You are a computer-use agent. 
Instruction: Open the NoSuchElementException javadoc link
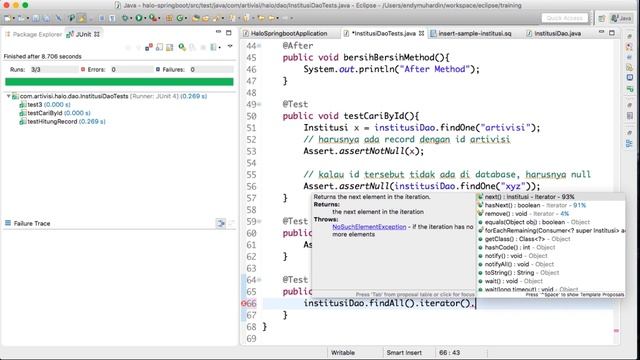coord(369,227)
